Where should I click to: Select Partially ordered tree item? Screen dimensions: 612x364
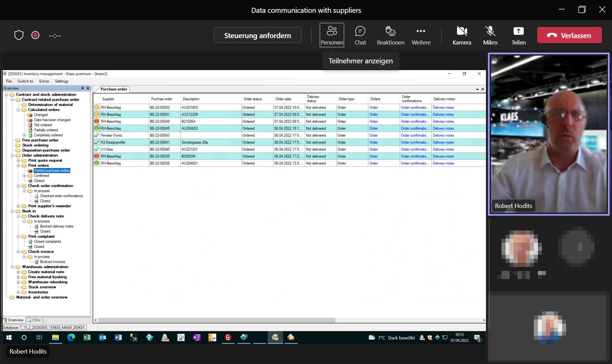point(46,130)
